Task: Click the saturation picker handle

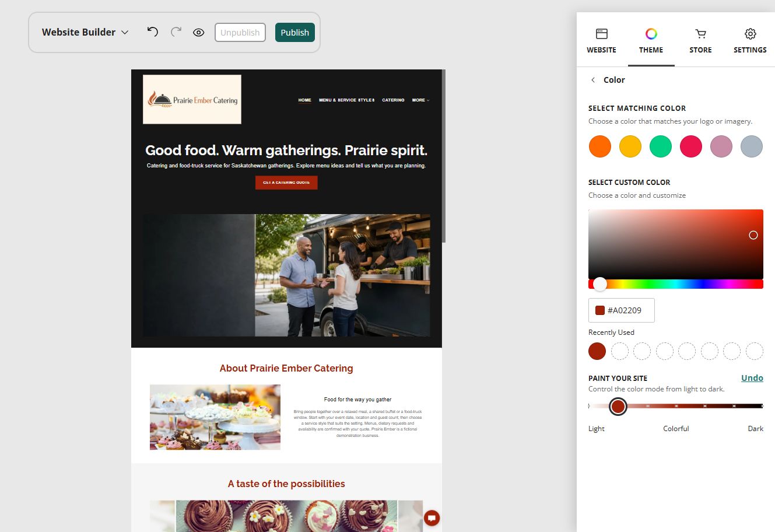Action: click(753, 235)
